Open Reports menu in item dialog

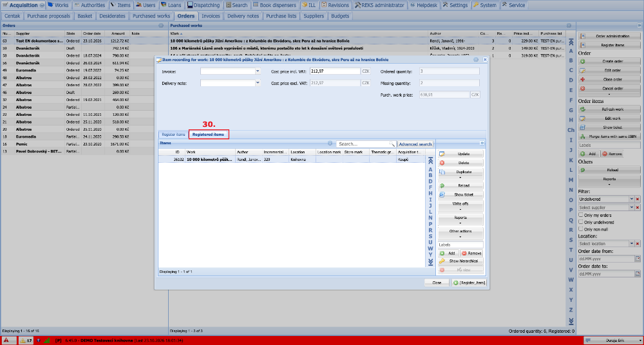coord(460,219)
